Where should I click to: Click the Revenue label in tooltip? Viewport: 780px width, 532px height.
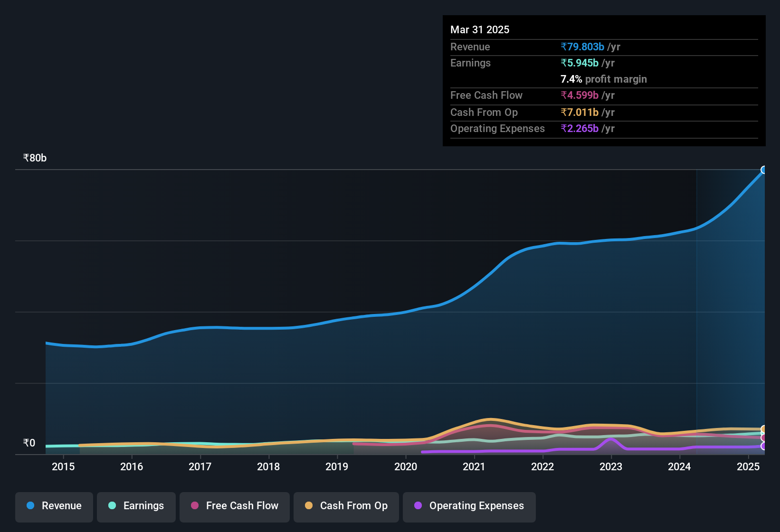[x=470, y=47]
